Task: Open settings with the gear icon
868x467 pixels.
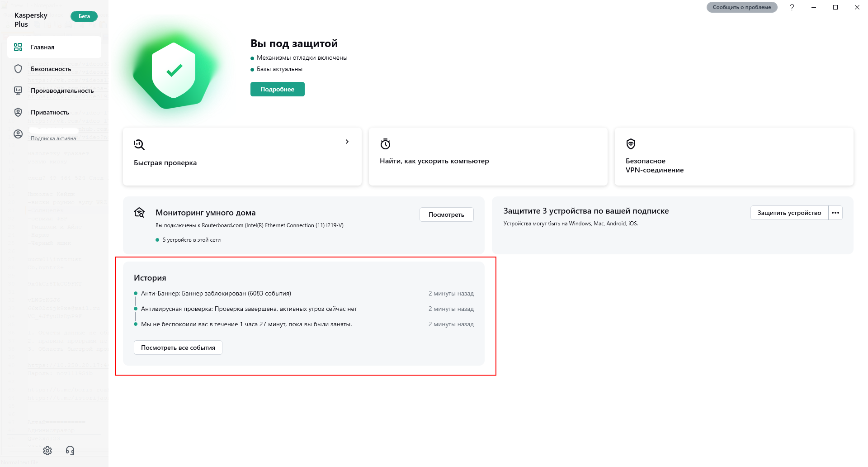Action: coord(47,451)
